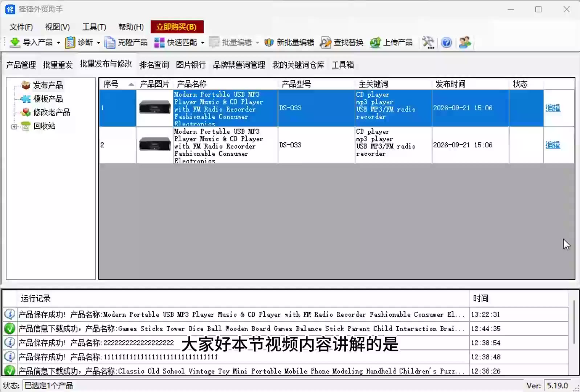
Task: Switch to the 工具箱 tab
Action: 343,65
